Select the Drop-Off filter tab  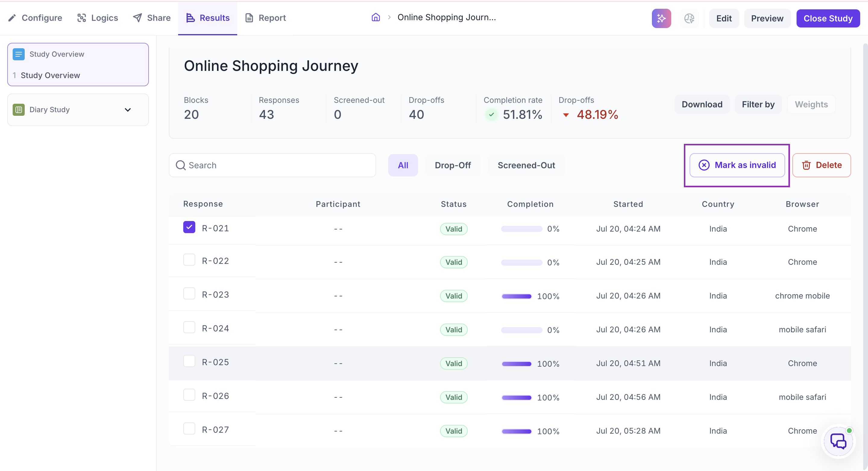pyautogui.click(x=452, y=165)
